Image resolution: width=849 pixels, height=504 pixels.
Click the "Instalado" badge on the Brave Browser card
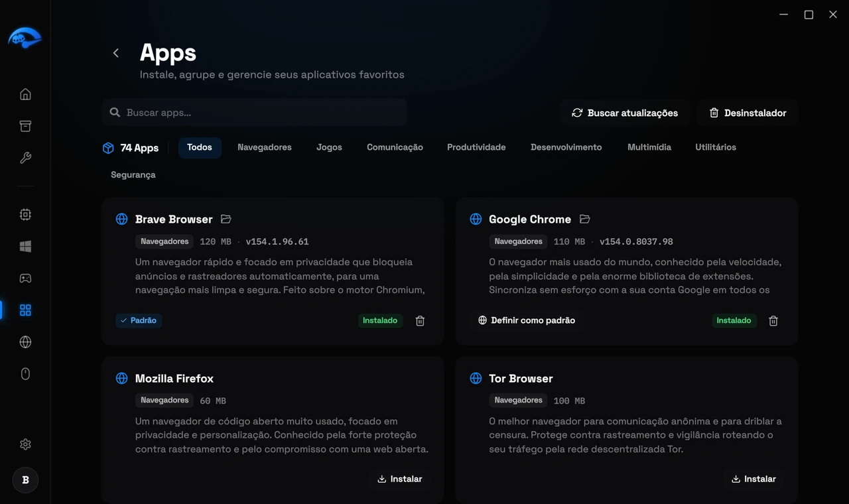pyautogui.click(x=380, y=320)
